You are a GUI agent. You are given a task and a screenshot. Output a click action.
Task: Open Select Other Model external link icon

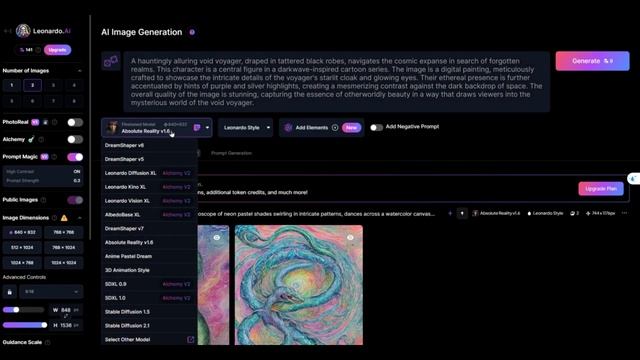[x=190, y=340]
